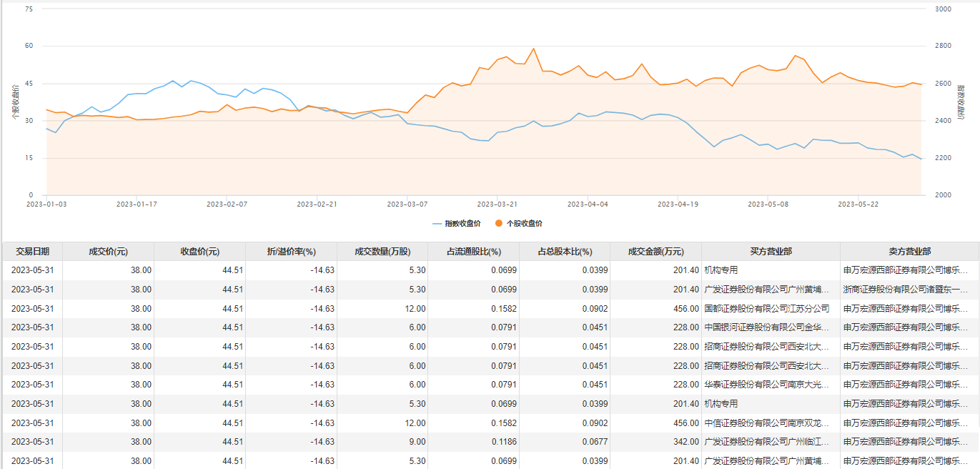Sort by the 折/溢价率(%) column header
Viewport: 980px width, 469px height.
292,252
